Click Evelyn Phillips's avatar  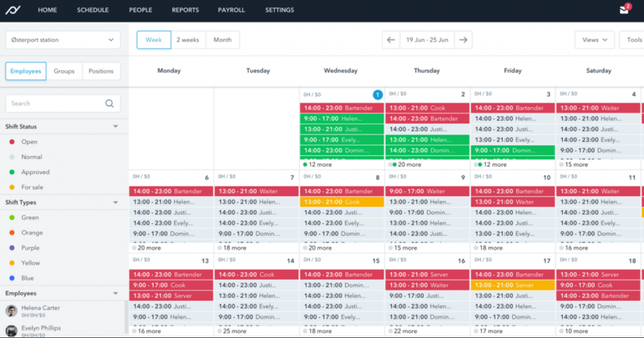pos(11,330)
